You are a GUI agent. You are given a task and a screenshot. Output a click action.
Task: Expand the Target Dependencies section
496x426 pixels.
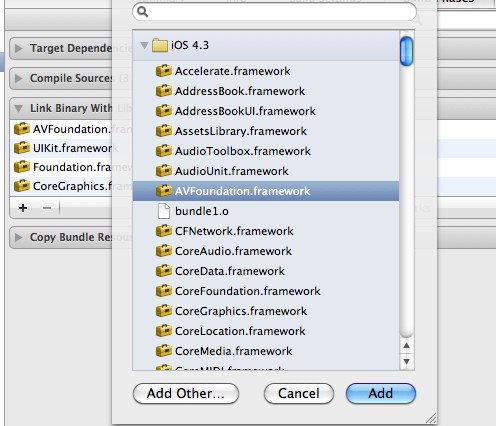click(x=19, y=48)
